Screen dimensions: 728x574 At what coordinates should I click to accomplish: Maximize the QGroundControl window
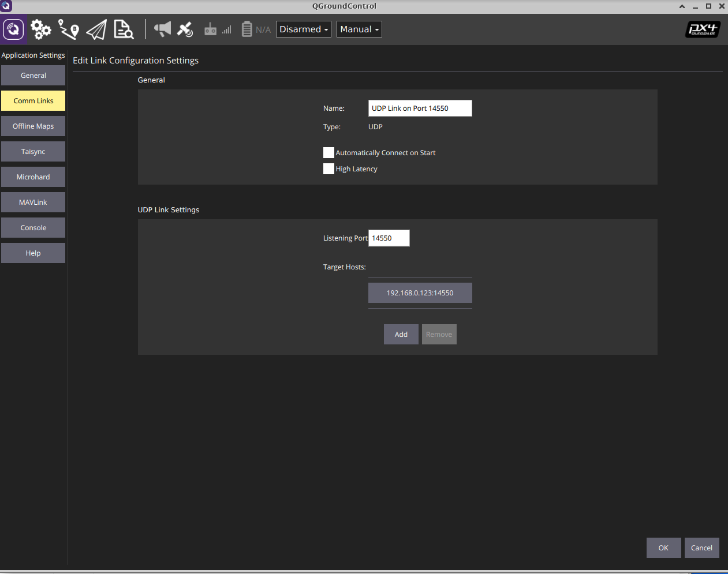pyautogui.click(x=708, y=6)
